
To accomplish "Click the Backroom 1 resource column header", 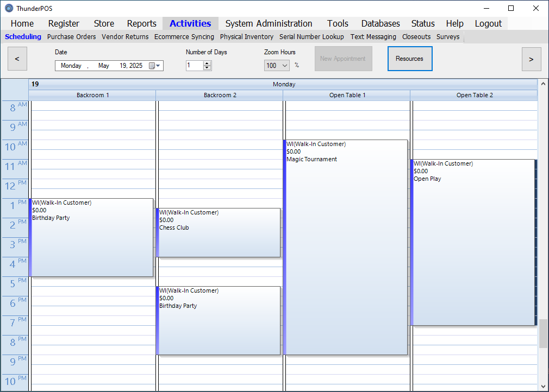I will pyautogui.click(x=92, y=95).
